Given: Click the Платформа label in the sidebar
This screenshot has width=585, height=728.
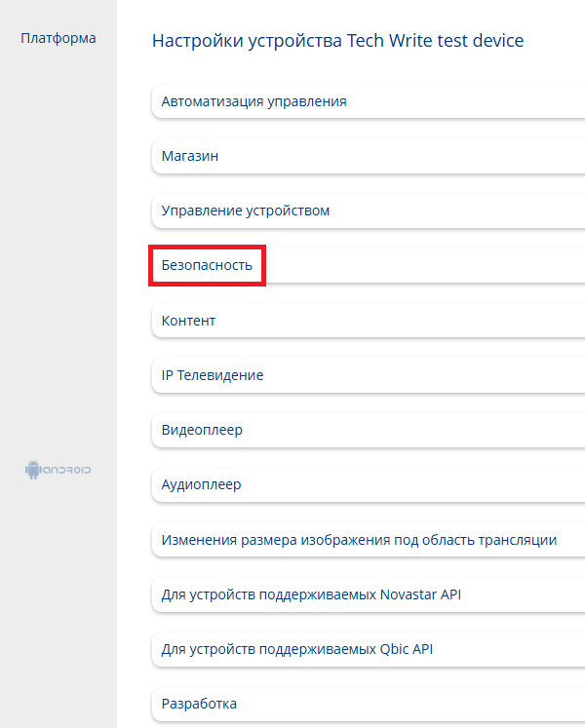Looking at the screenshot, I should tap(58, 39).
